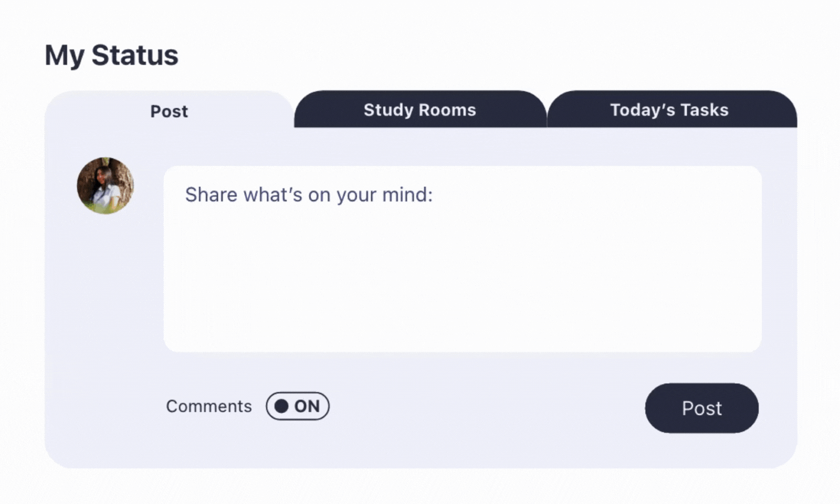Image resolution: width=840 pixels, height=504 pixels.
Task: Submit using the dark Post button
Action: (702, 408)
